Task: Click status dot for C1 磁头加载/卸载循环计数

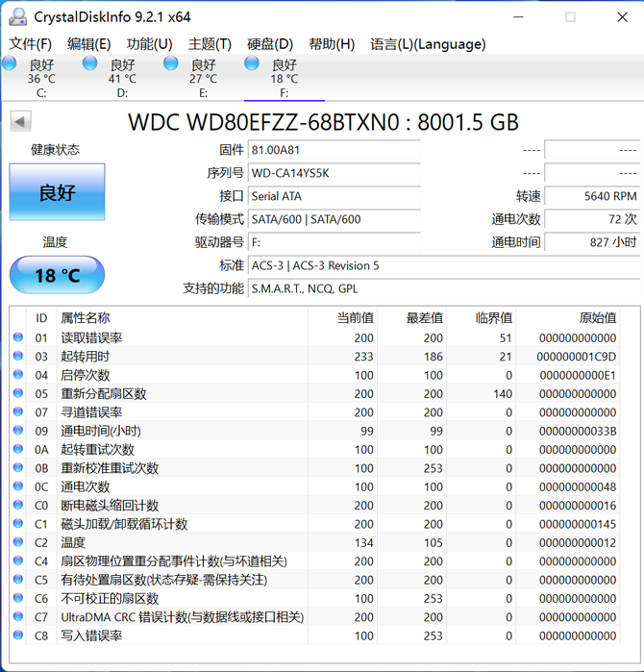Action: [18, 524]
